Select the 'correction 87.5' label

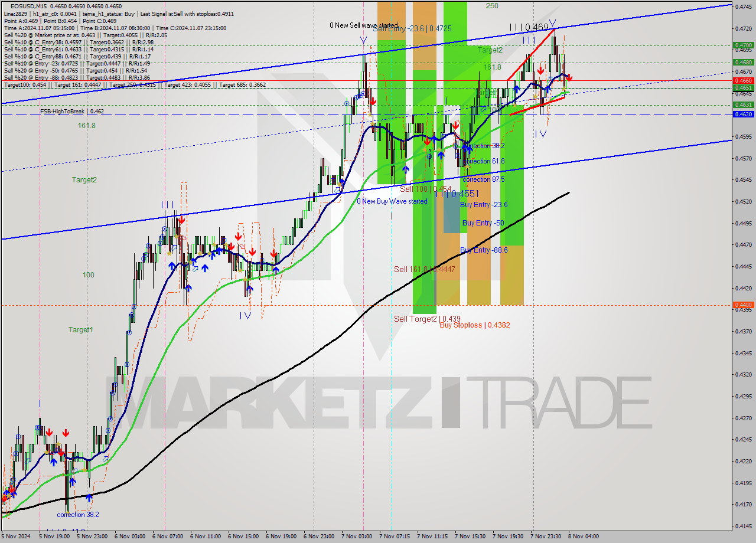point(484,179)
